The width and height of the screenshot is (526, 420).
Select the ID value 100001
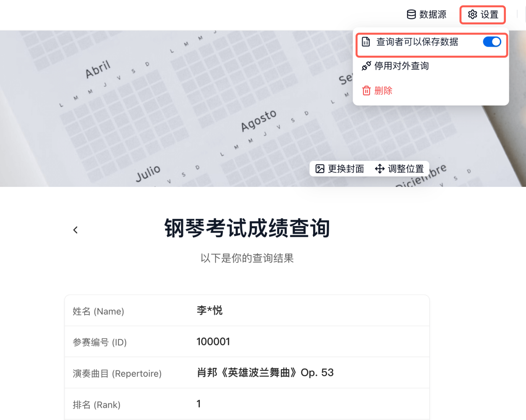pos(213,341)
